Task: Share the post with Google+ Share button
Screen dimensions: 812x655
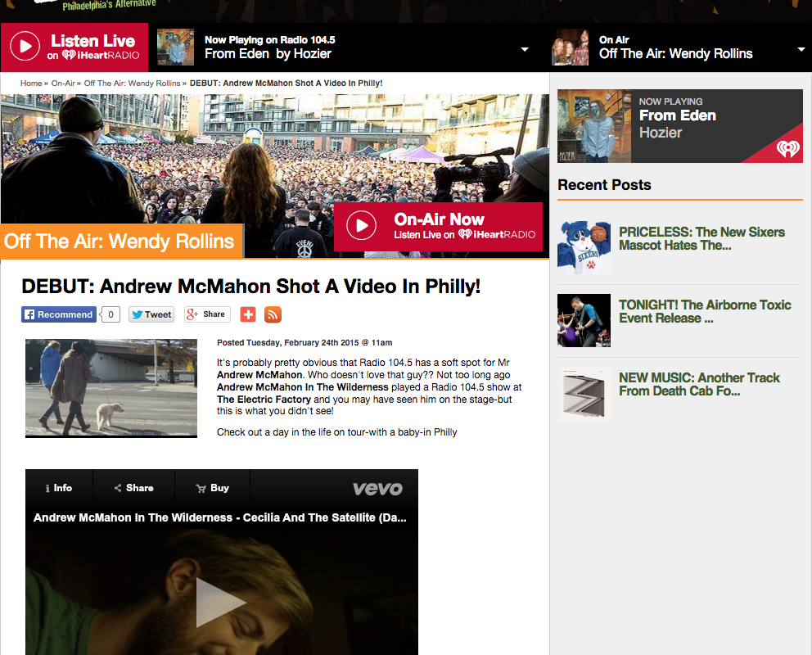Action: (x=206, y=314)
